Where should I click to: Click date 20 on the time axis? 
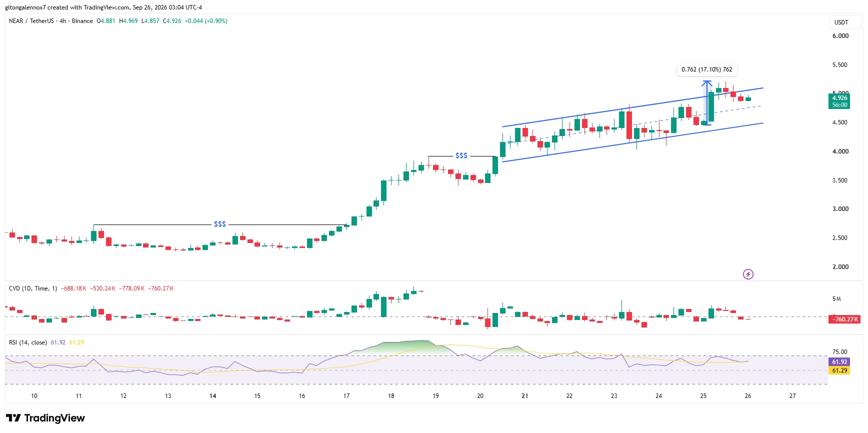click(480, 396)
